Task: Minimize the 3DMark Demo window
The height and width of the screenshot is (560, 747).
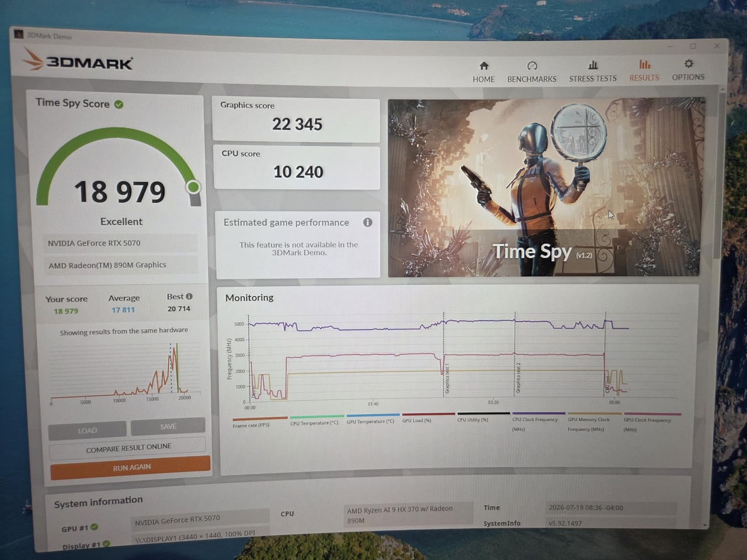Action: tap(670, 46)
